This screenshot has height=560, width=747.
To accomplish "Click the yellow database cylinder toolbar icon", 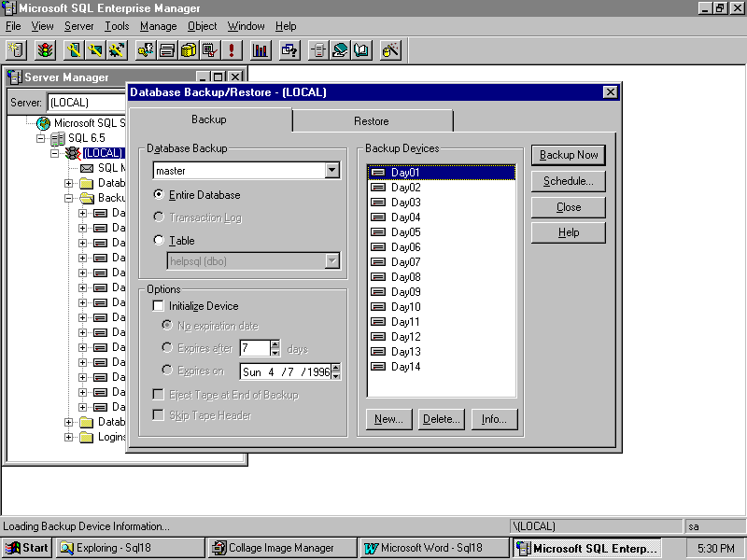I will click(x=189, y=49).
